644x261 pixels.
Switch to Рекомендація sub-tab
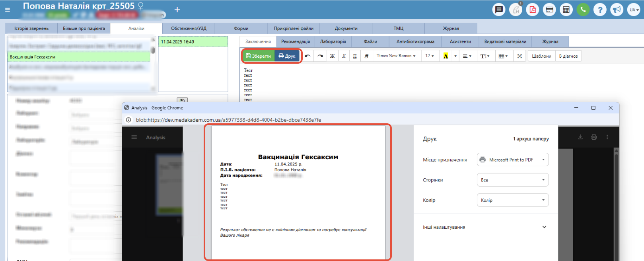click(296, 41)
